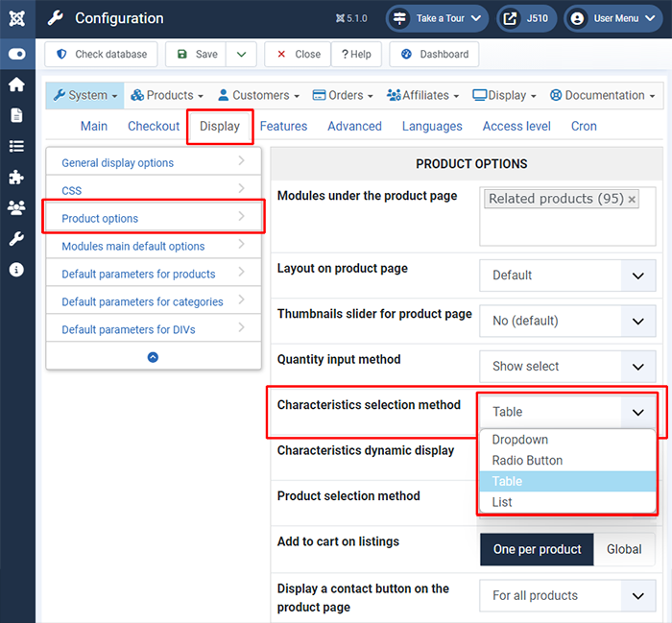Open the Display a contact button dropdown
Viewport: 672px width, 623px height.
tap(567, 595)
